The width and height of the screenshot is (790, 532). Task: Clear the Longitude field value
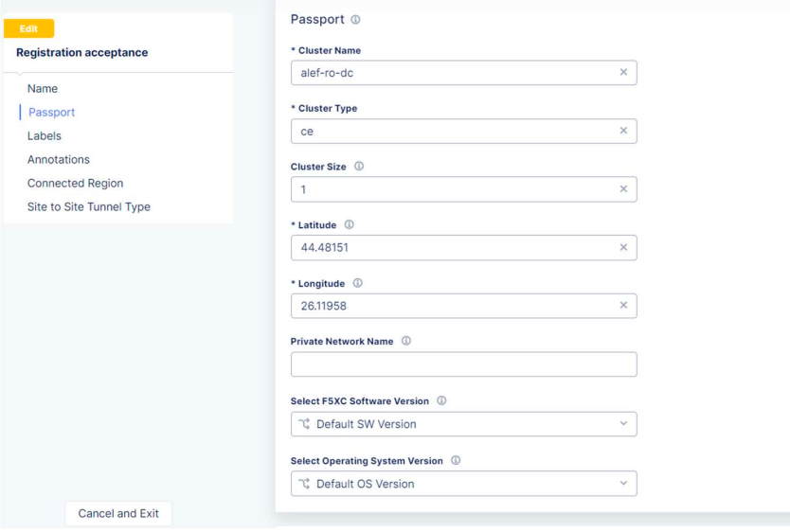click(x=623, y=305)
